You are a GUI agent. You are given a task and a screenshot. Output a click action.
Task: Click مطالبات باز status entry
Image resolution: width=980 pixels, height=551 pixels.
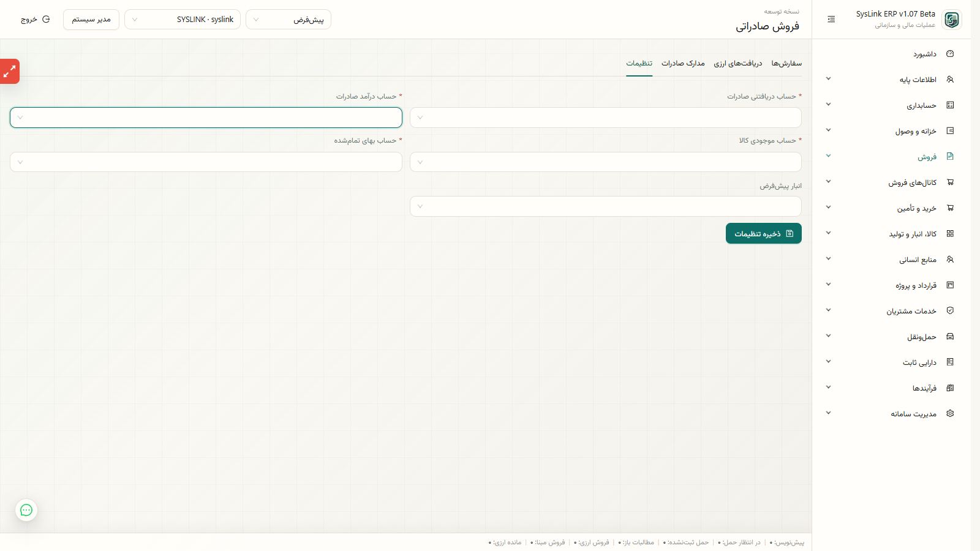[636, 542]
